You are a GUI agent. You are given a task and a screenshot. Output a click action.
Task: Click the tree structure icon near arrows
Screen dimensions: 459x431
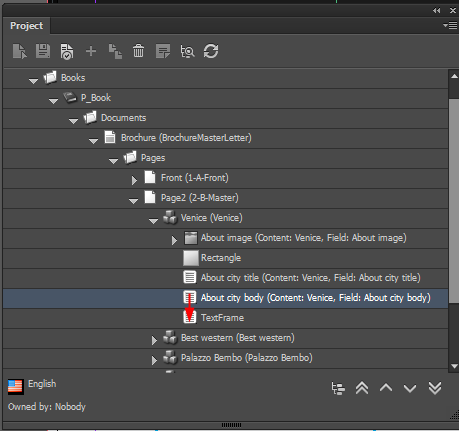pos(338,388)
